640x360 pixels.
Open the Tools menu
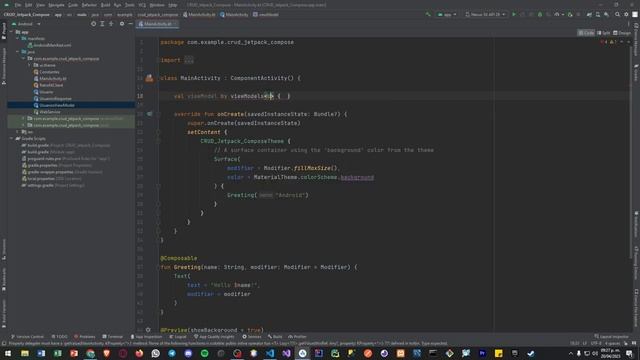click(130, 5)
